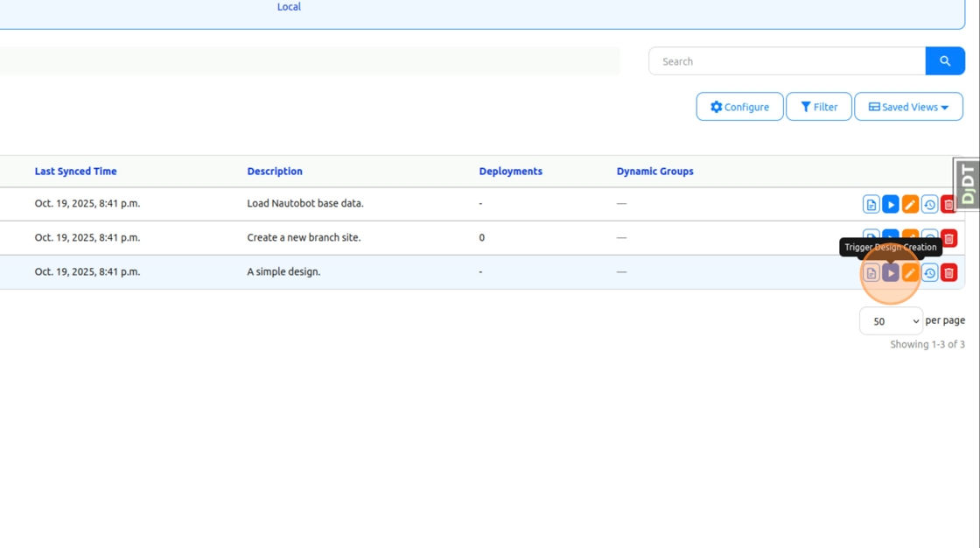Sort by Description column header

click(x=275, y=172)
